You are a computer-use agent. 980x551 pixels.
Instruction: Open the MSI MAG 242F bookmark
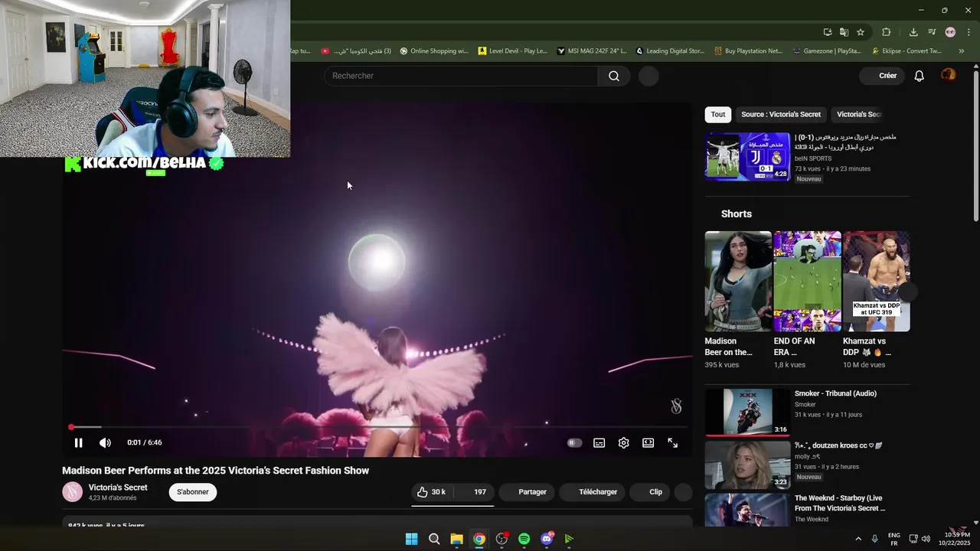point(592,51)
